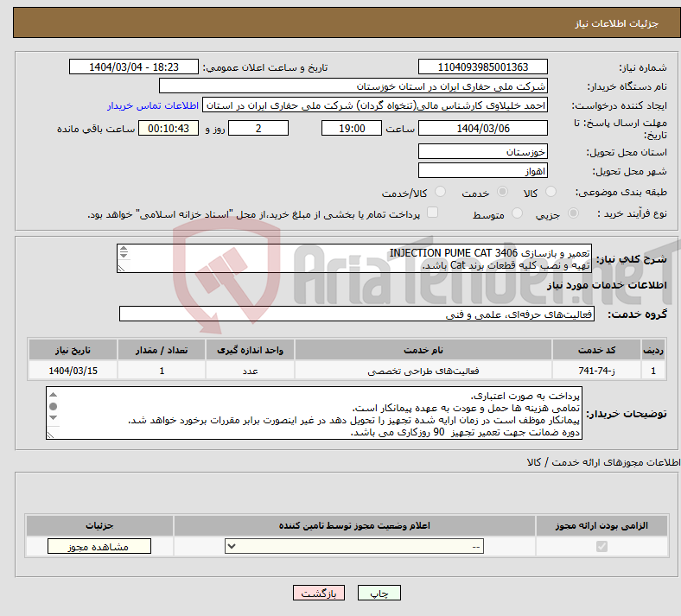
Task: Click the اطلاعات مجوزهای ارائه خدمت heading
Action: (604, 462)
